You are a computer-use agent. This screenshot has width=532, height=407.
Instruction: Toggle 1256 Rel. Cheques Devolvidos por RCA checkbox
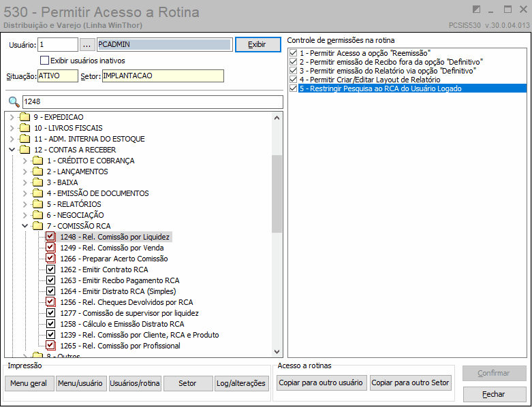coord(50,302)
